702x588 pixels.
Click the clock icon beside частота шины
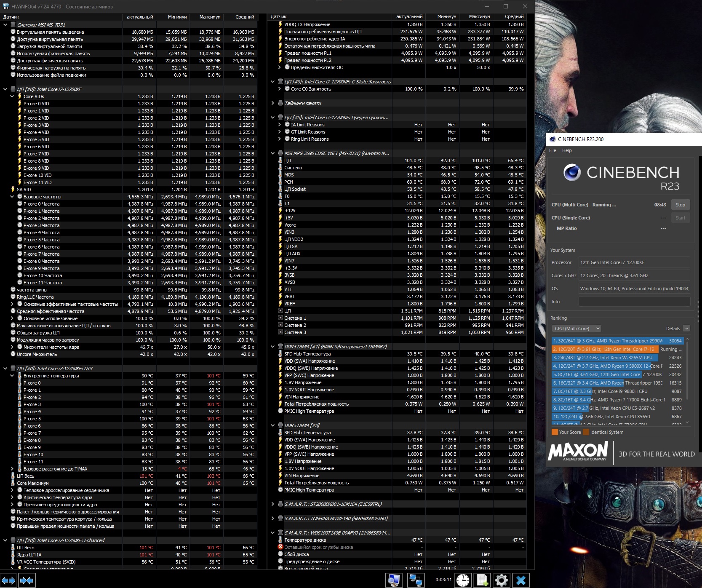tap(13, 290)
